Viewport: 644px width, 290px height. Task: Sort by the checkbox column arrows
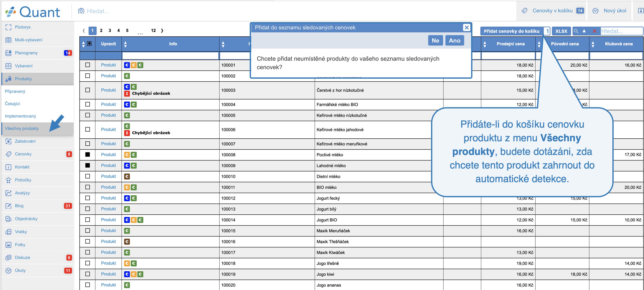(83, 44)
